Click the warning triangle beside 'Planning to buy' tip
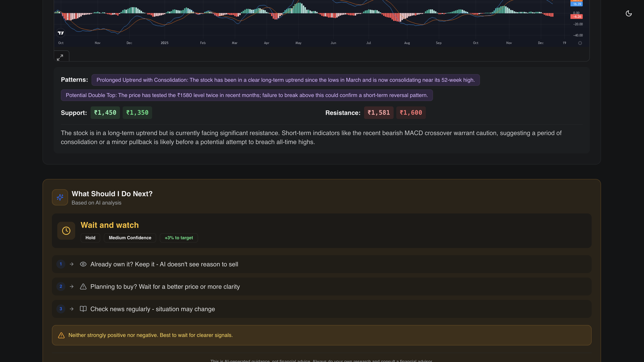 tap(83, 286)
